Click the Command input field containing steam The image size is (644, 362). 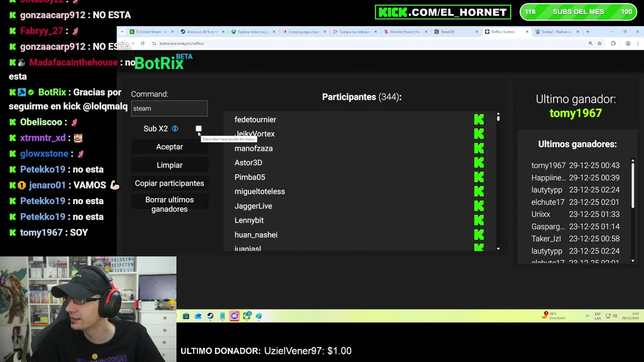[169, 108]
